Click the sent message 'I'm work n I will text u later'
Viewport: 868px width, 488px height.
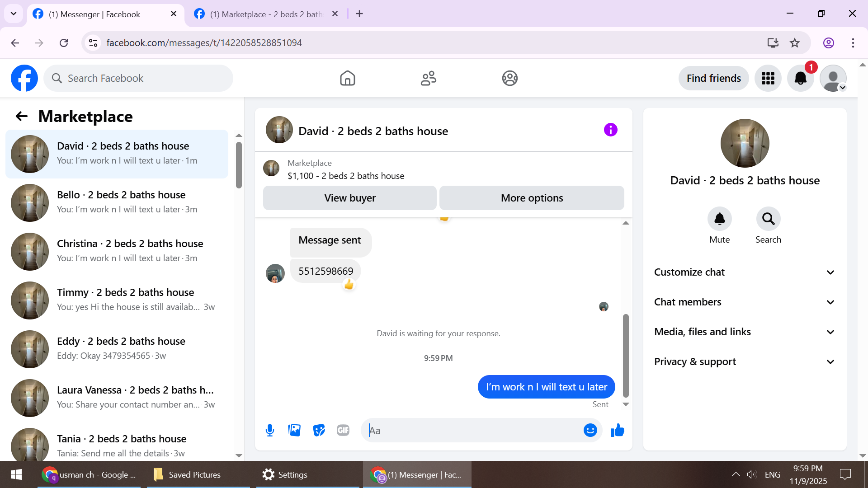547,387
